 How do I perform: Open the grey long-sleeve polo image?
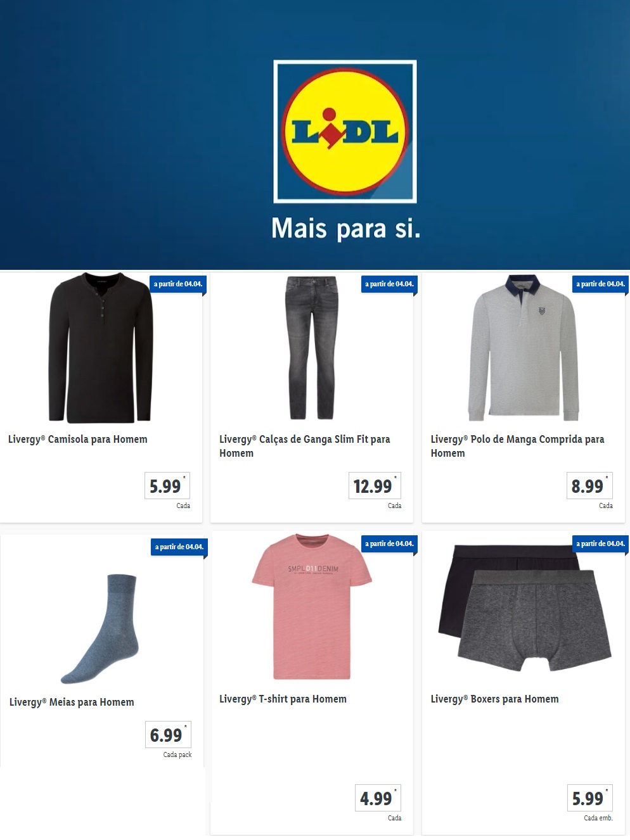[x=524, y=348]
